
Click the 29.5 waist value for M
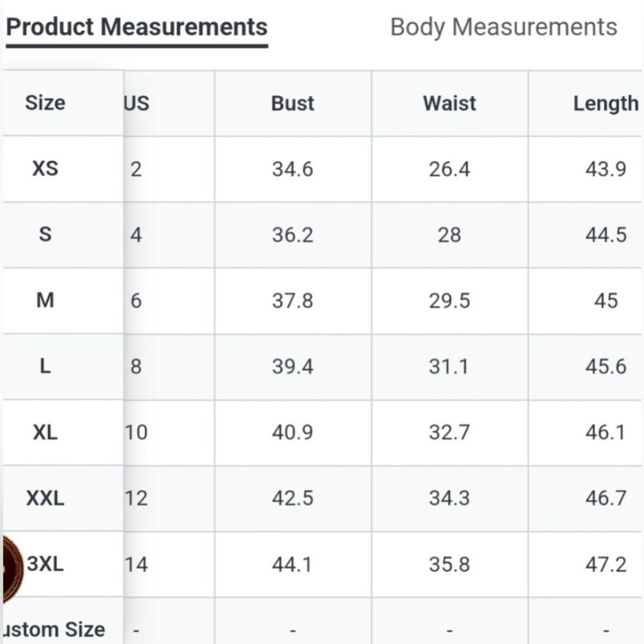(450, 301)
